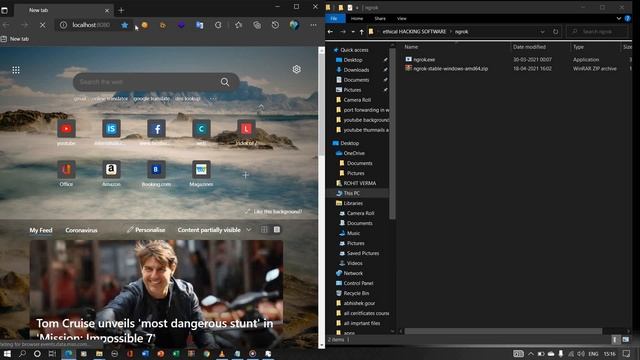Screen dimensions: 640x360
Task: Add a new quick link tile
Action: tap(245, 175)
